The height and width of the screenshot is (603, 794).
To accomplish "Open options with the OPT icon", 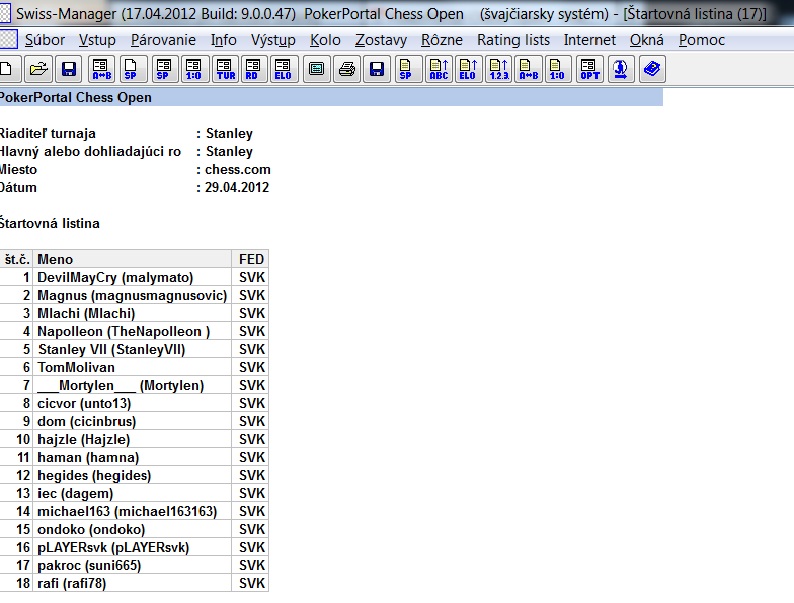I will pos(590,69).
